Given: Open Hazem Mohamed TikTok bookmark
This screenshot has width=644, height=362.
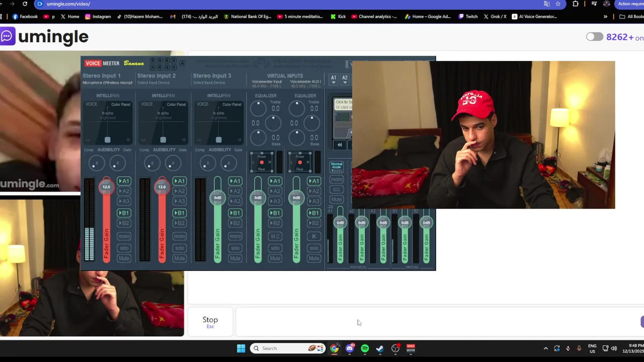Looking at the screenshot, I should point(140,17).
